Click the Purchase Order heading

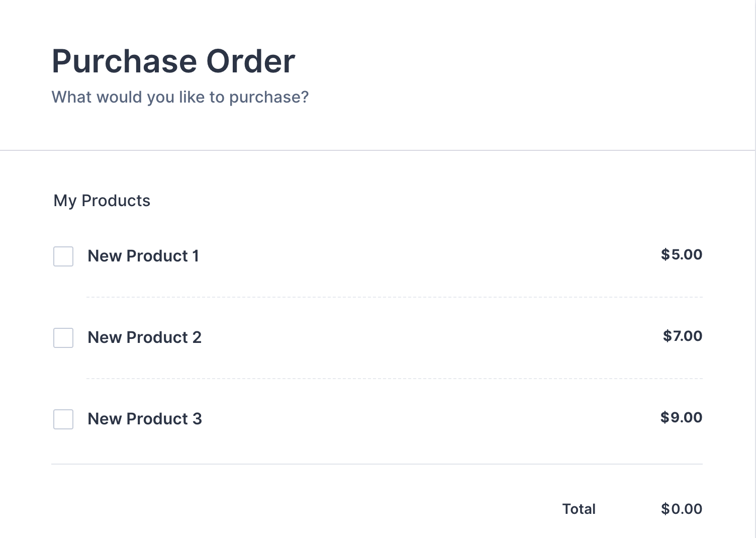[x=173, y=60]
